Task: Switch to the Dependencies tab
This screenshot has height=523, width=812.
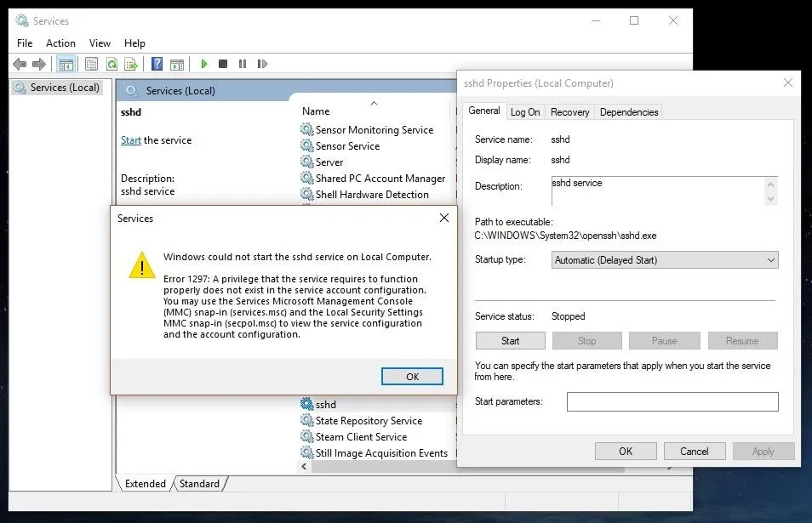Action: (629, 112)
